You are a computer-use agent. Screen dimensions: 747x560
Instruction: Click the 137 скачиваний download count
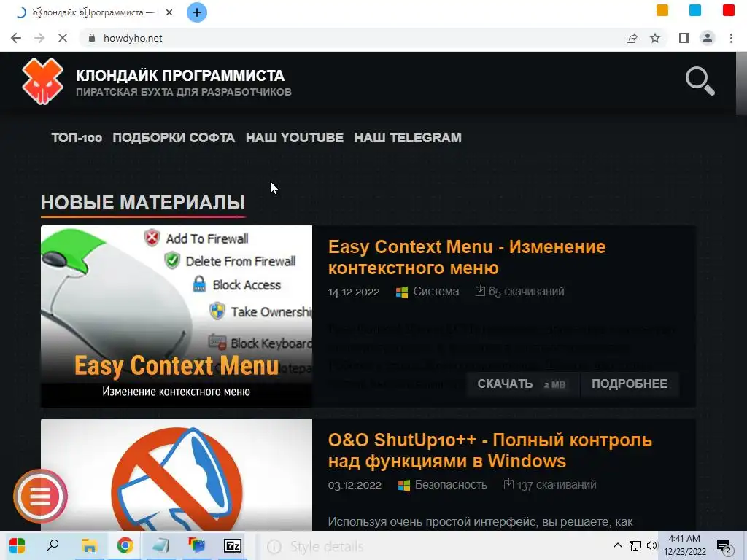click(550, 485)
